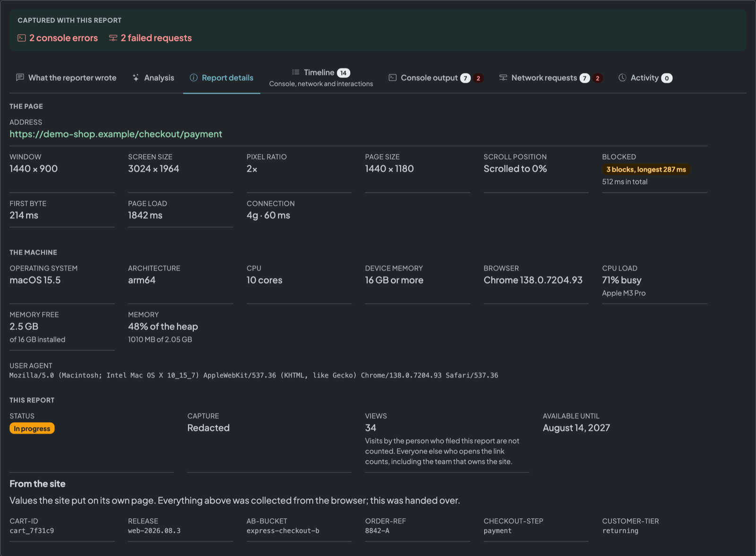Switch to the Analysis tab

point(154,78)
